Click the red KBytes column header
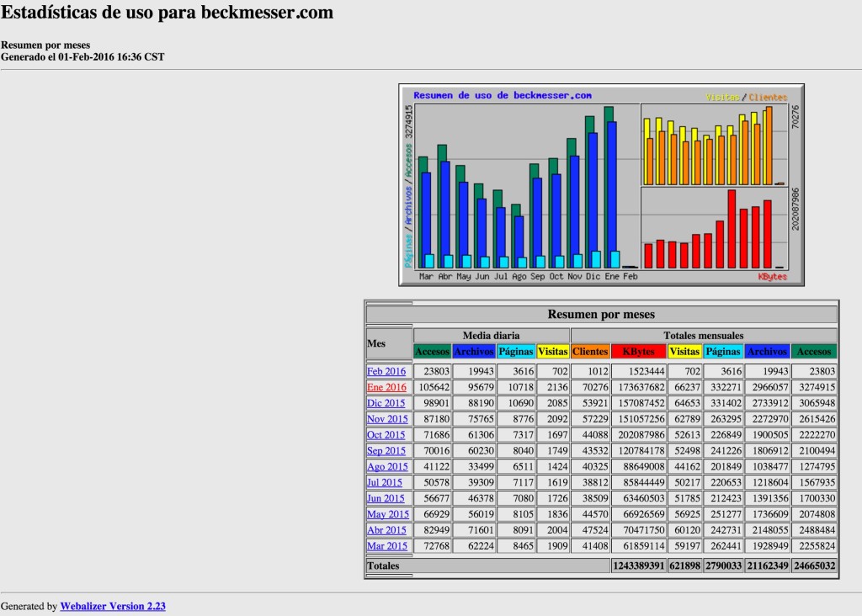Screen dimensions: 862x616 point(638,352)
